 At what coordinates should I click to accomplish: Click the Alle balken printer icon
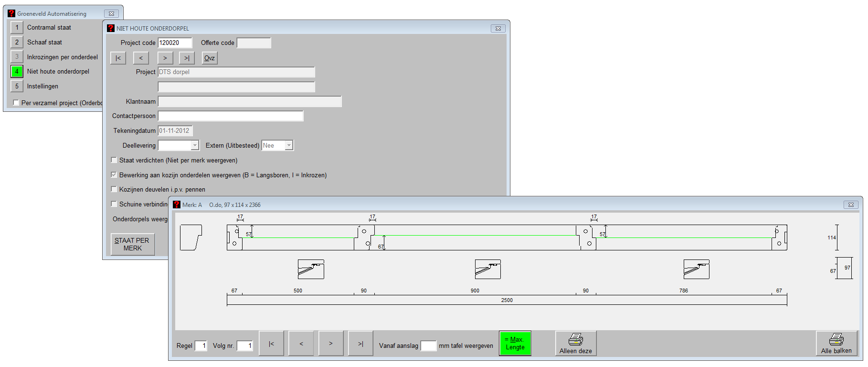pos(836,340)
